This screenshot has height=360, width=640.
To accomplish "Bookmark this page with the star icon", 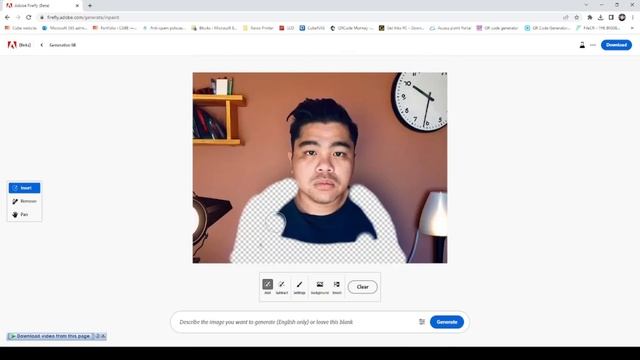I will click(x=576, y=17).
